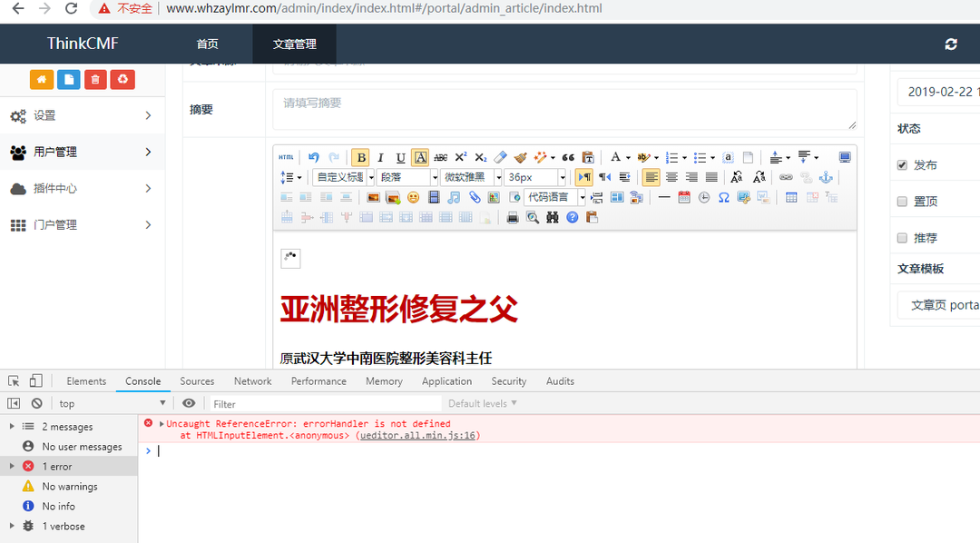Toggle bold formatting in the editor
Viewport: 980px width, 543px height.
tap(360, 158)
